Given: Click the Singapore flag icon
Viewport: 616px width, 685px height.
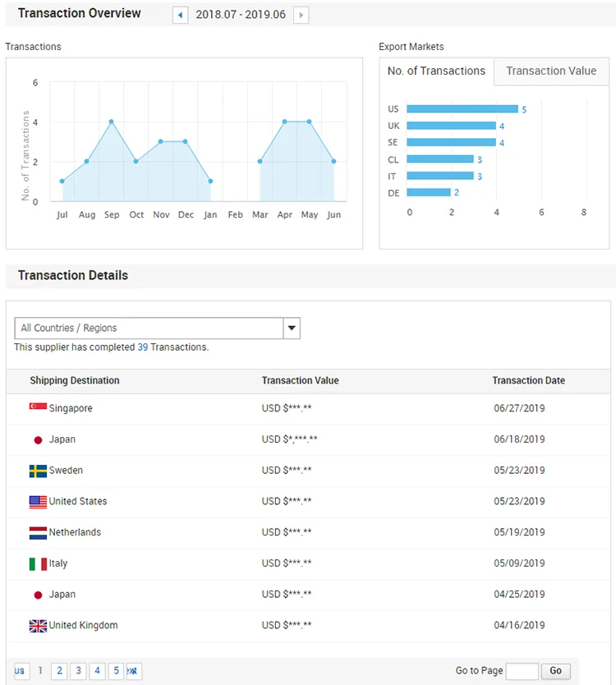Looking at the screenshot, I should [38, 408].
